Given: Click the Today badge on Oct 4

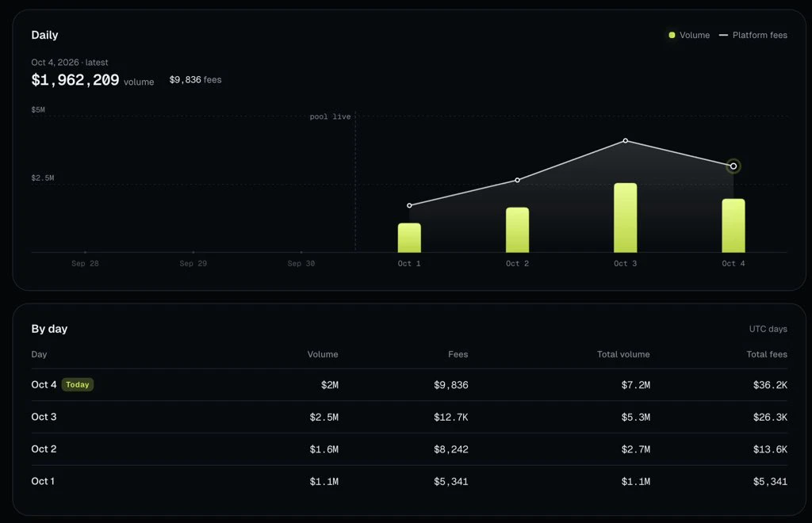Looking at the screenshot, I should pyautogui.click(x=78, y=384).
